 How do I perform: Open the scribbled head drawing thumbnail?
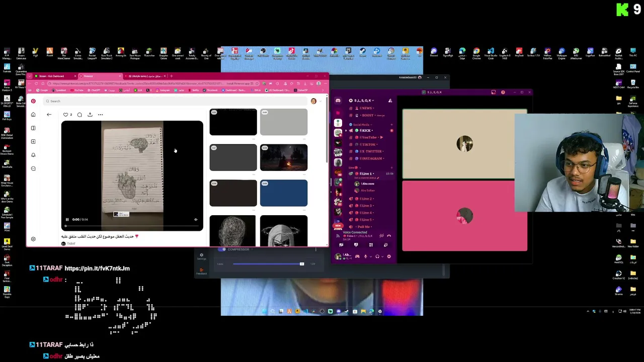coord(232,231)
